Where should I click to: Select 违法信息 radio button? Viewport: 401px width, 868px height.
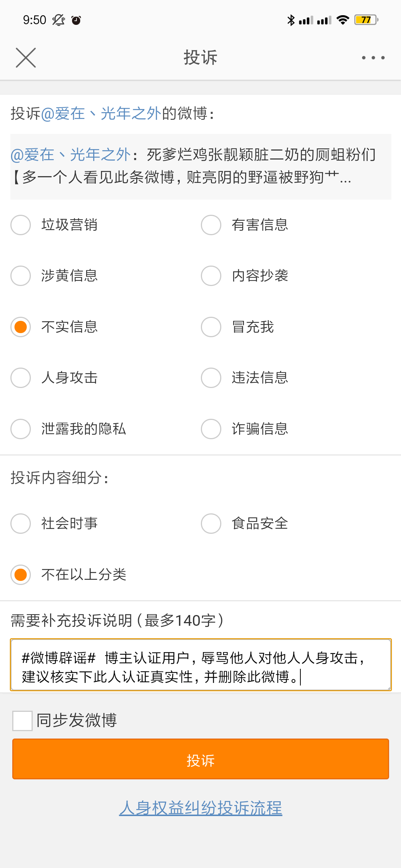tap(211, 378)
